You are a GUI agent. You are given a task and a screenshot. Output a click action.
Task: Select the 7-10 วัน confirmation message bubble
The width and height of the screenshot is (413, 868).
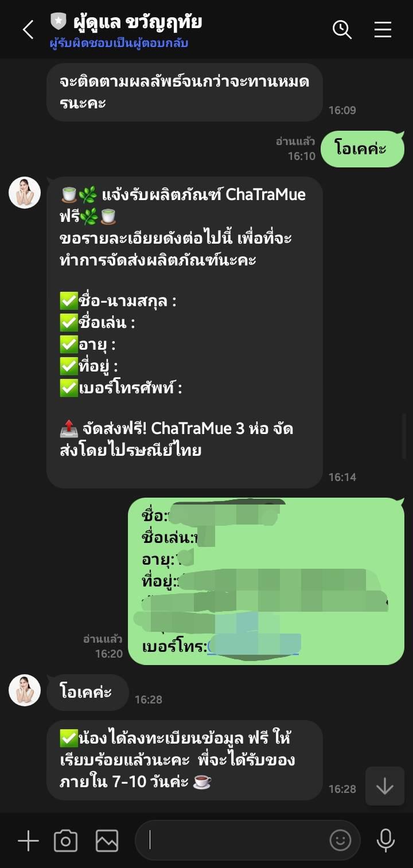tap(185, 760)
